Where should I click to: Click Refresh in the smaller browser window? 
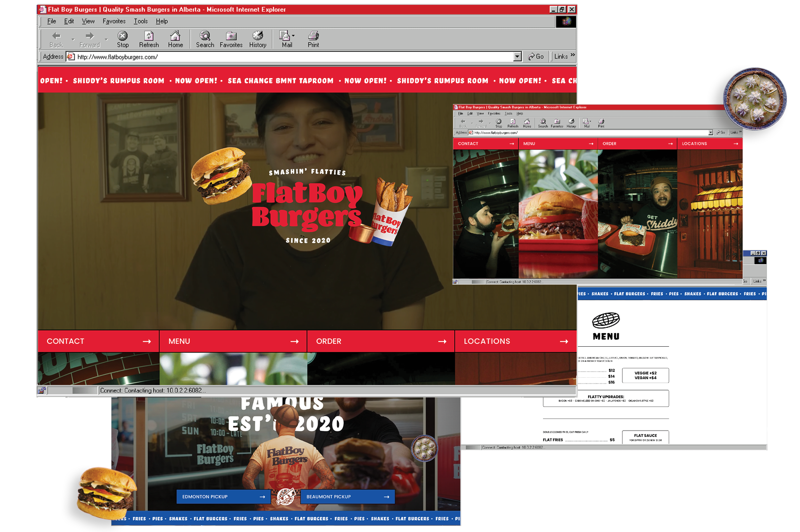(513, 122)
